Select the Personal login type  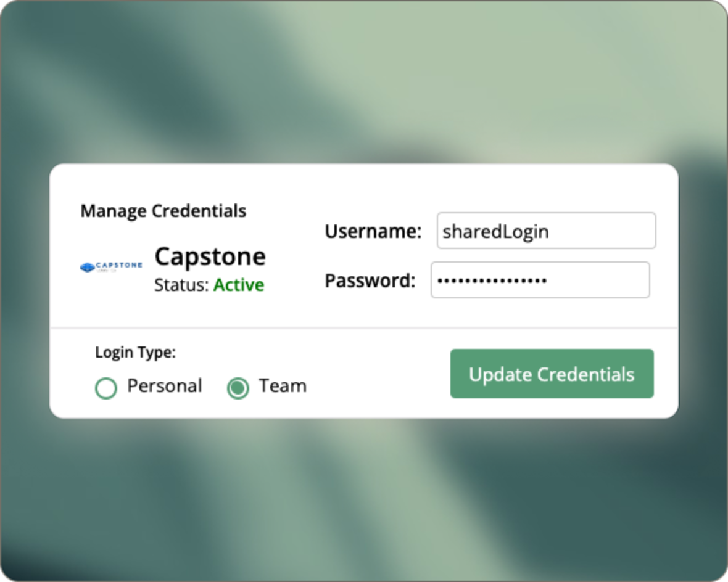coord(106,388)
